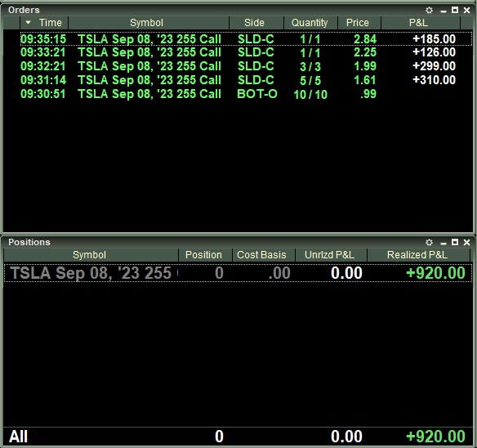Image resolution: width=477 pixels, height=448 pixels.
Task: Click the All totals row label
Action: 18,437
